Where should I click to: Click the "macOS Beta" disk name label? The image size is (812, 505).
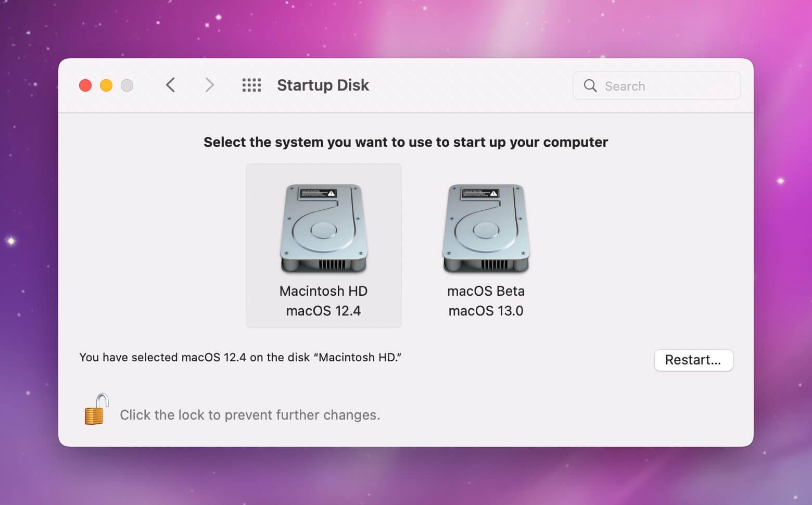tap(486, 291)
